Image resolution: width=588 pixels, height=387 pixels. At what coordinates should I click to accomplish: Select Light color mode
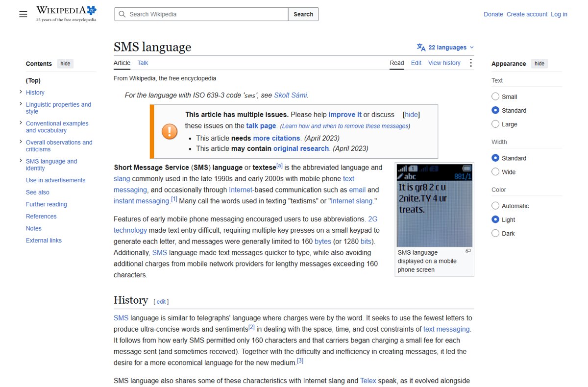pyautogui.click(x=495, y=219)
